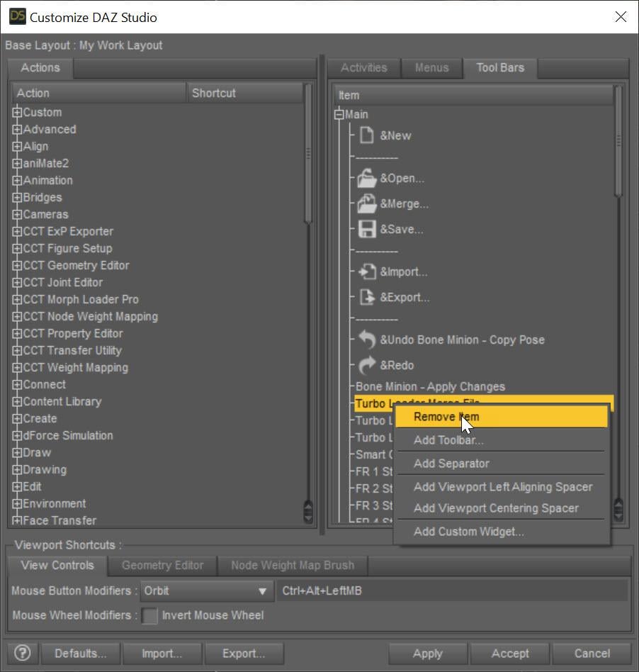Click the Export page icon
Viewport: 639px width, 672px height.
(x=367, y=297)
